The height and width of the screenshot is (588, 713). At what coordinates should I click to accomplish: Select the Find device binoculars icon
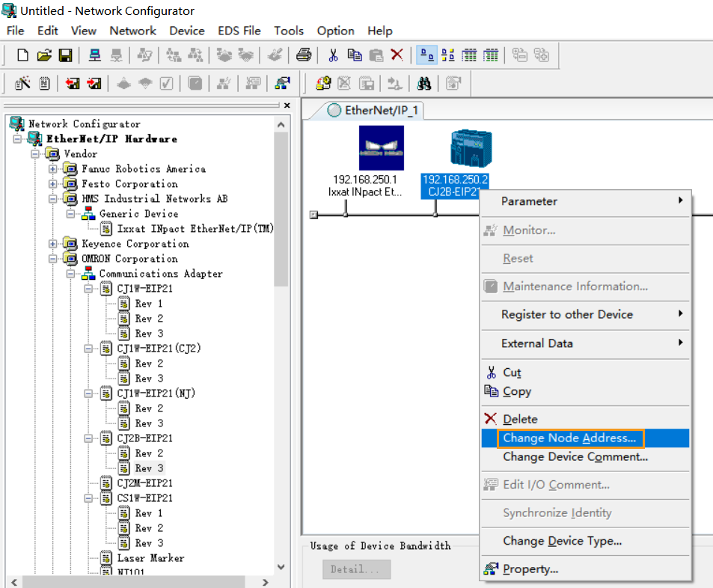coord(424,83)
